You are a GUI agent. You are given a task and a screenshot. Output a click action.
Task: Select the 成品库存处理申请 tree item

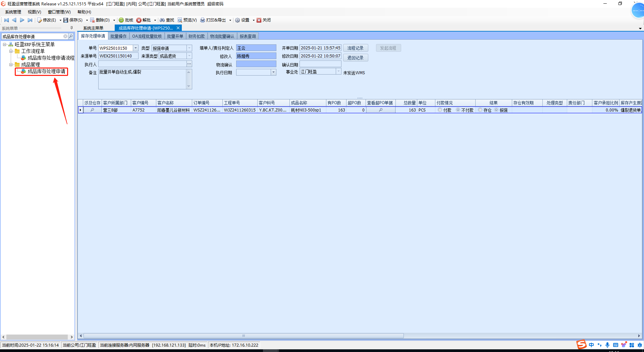46,71
